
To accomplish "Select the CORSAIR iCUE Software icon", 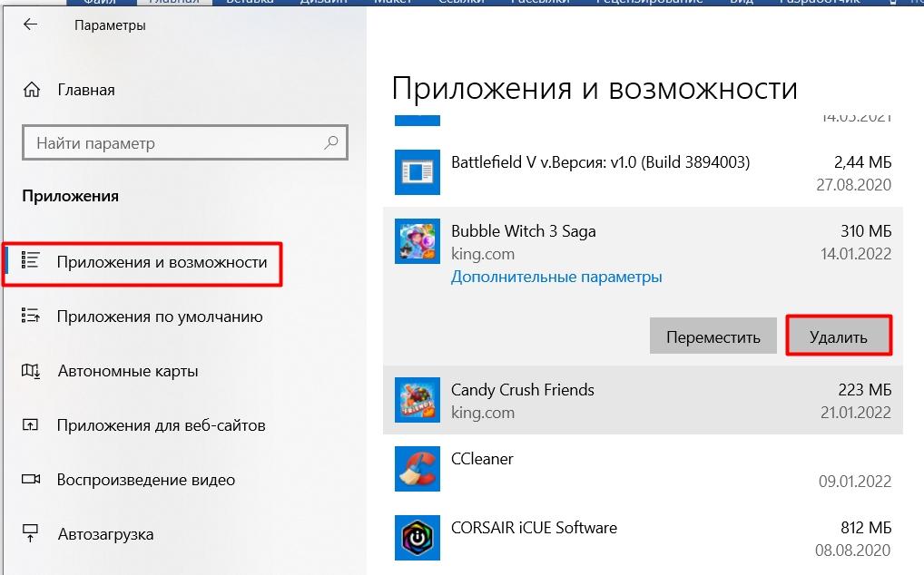I will (418, 537).
